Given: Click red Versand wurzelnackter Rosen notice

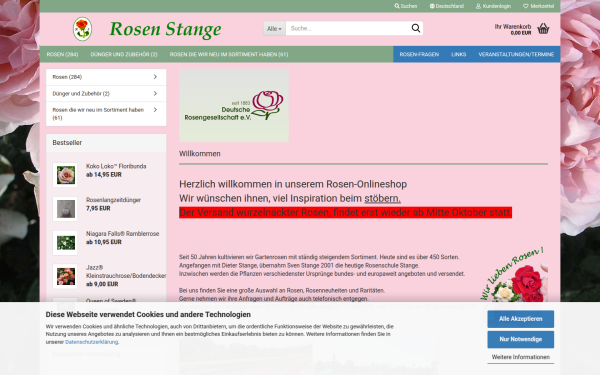Looking at the screenshot, I should [x=345, y=212].
